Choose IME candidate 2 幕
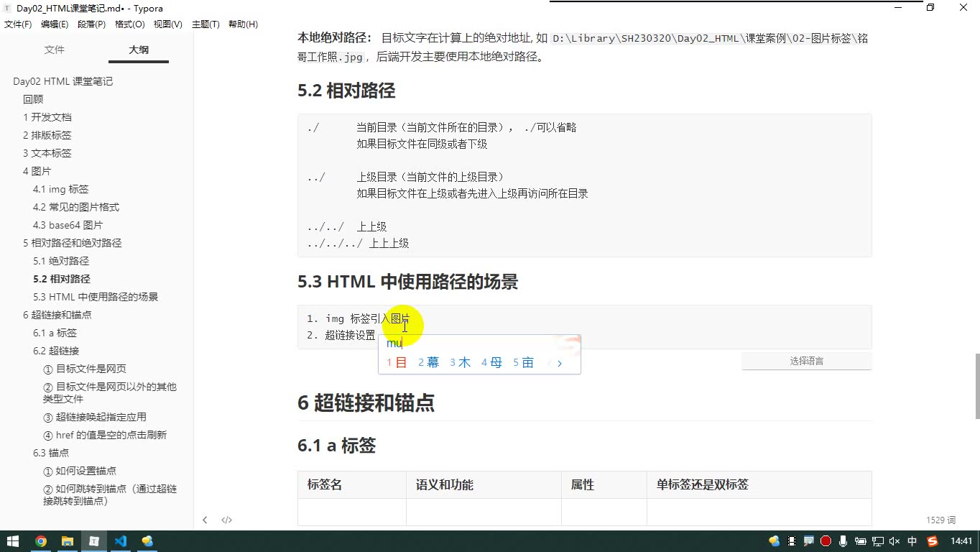This screenshot has height=552, width=980. pos(429,363)
